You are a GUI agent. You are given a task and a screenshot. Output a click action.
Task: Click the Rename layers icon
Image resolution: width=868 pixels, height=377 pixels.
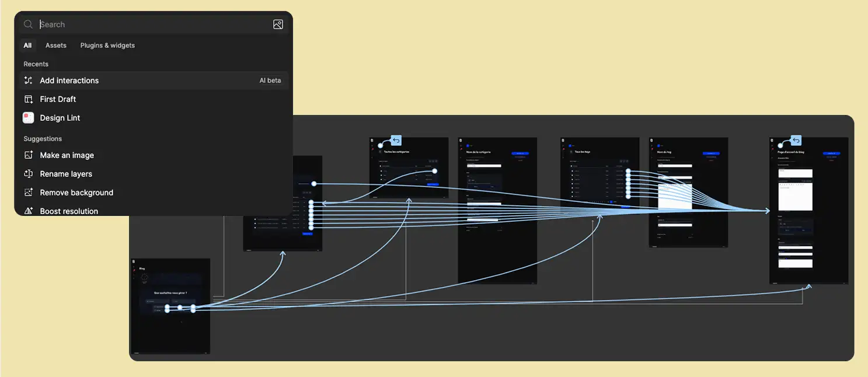click(x=28, y=174)
